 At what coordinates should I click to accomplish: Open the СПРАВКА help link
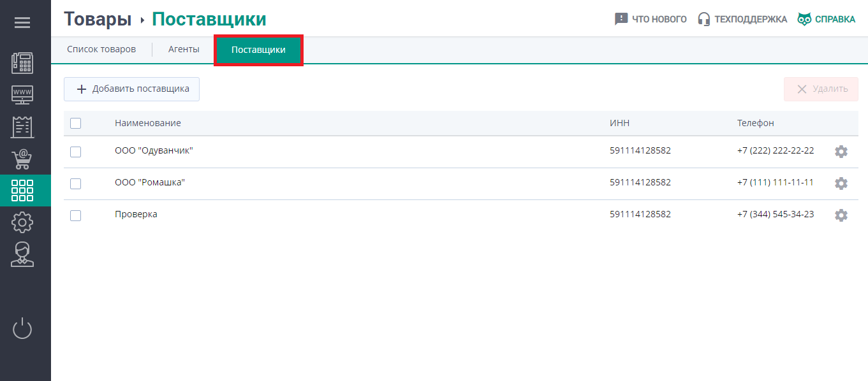(x=826, y=19)
